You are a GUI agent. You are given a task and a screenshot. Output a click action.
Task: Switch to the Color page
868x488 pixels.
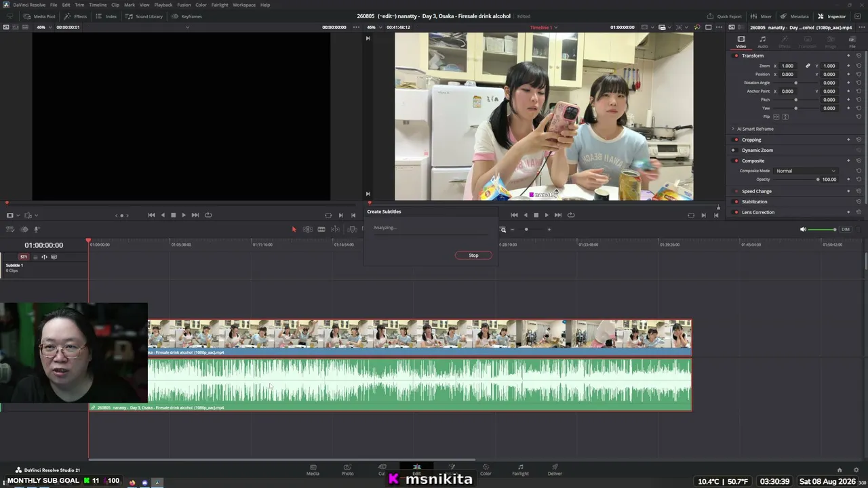486,470
